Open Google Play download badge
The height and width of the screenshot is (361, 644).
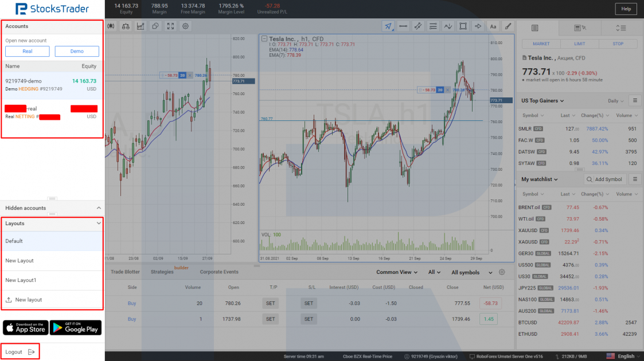76,327
